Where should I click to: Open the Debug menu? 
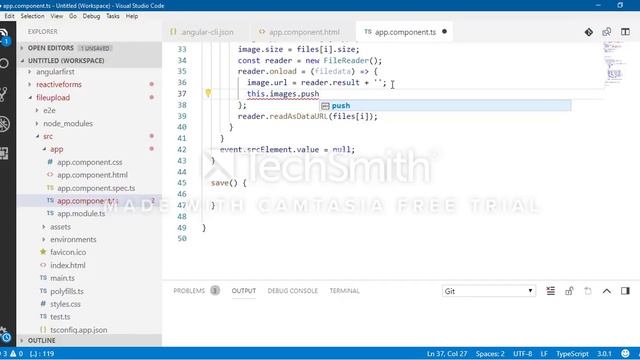[91, 16]
